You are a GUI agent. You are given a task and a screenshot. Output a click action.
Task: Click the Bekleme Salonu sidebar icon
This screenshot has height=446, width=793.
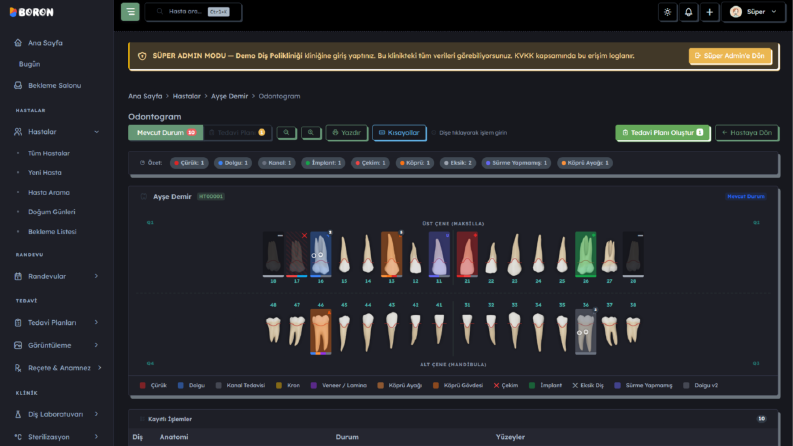click(x=18, y=85)
